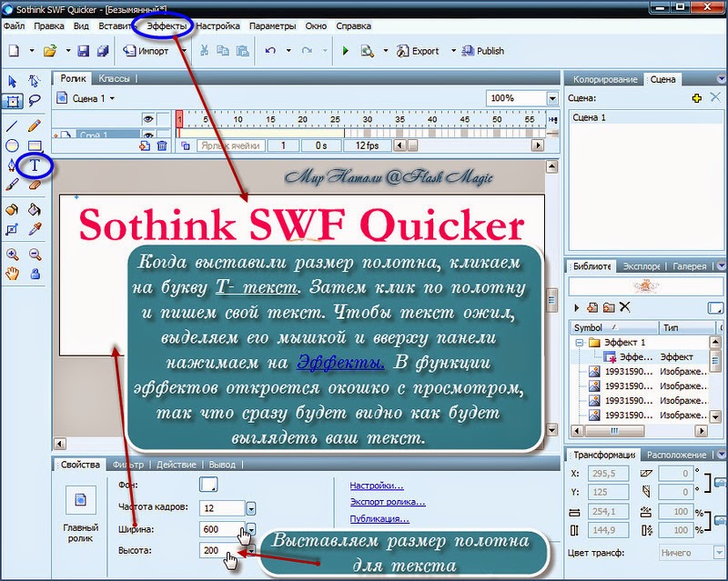
Task: Select the Paint Bucket tool
Action: point(35,210)
